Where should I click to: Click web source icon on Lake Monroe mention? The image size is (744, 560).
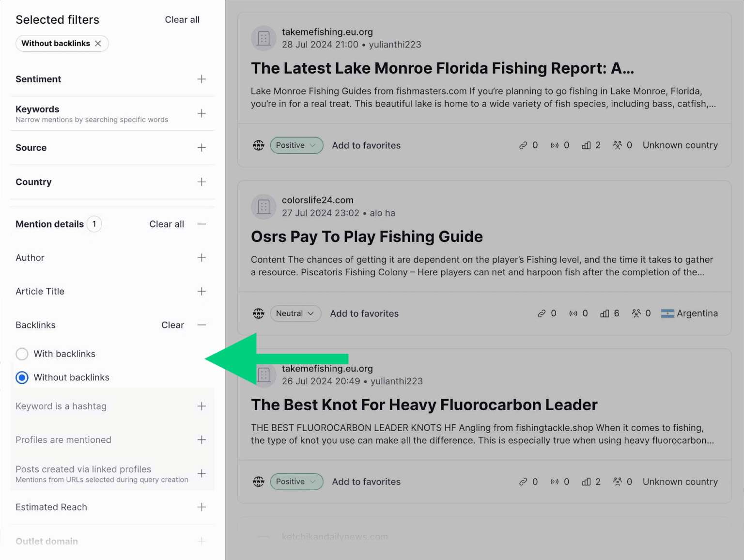point(259,145)
